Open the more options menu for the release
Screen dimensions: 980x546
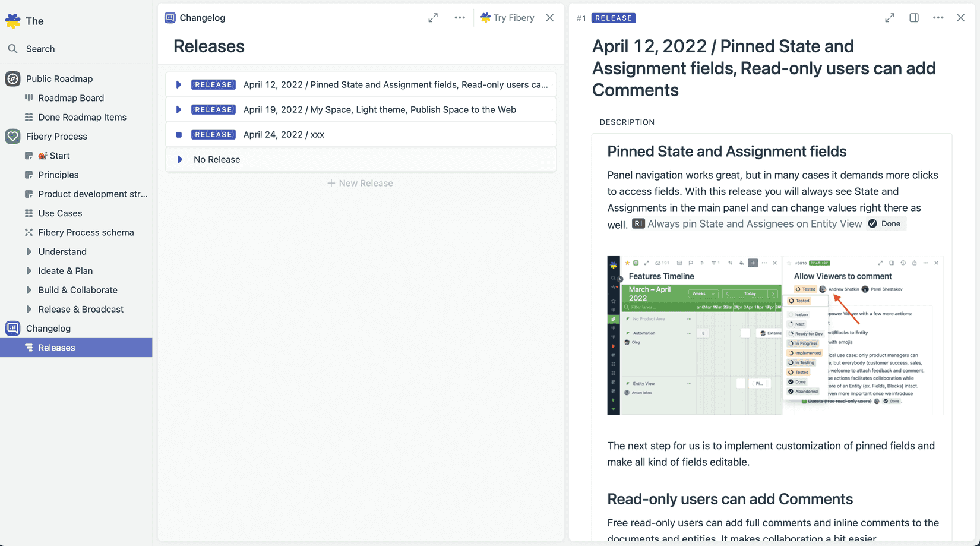point(938,18)
